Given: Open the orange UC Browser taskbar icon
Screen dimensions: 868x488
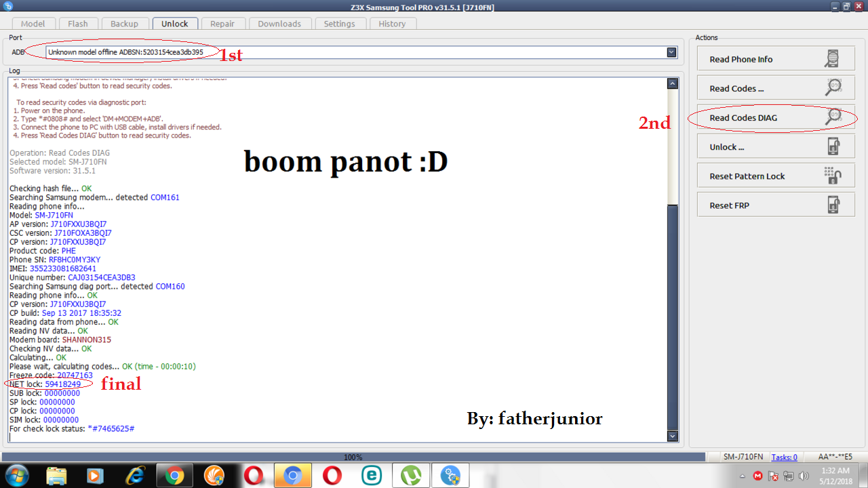Looking at the screenshot, I should pyautogui.click(x=214, y=476).
